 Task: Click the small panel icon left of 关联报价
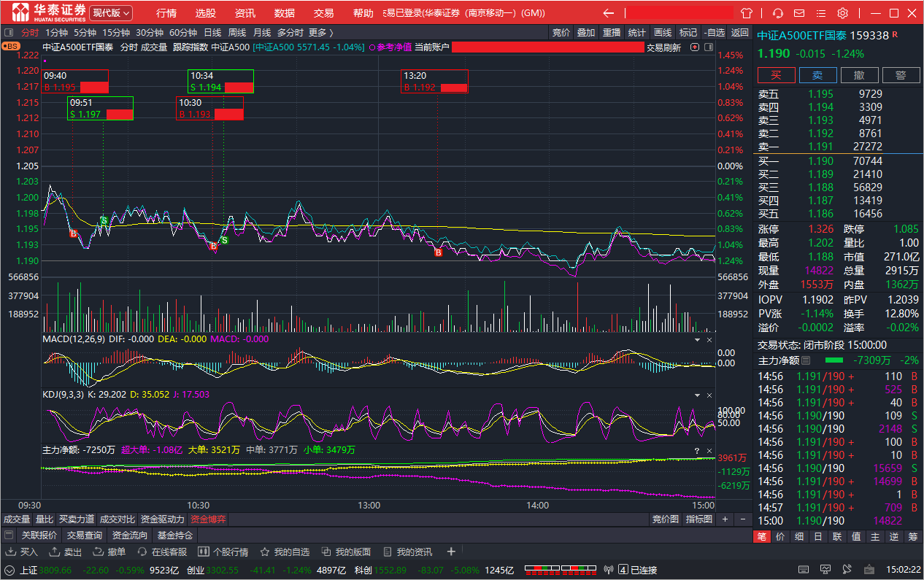(x=9, y=535)
